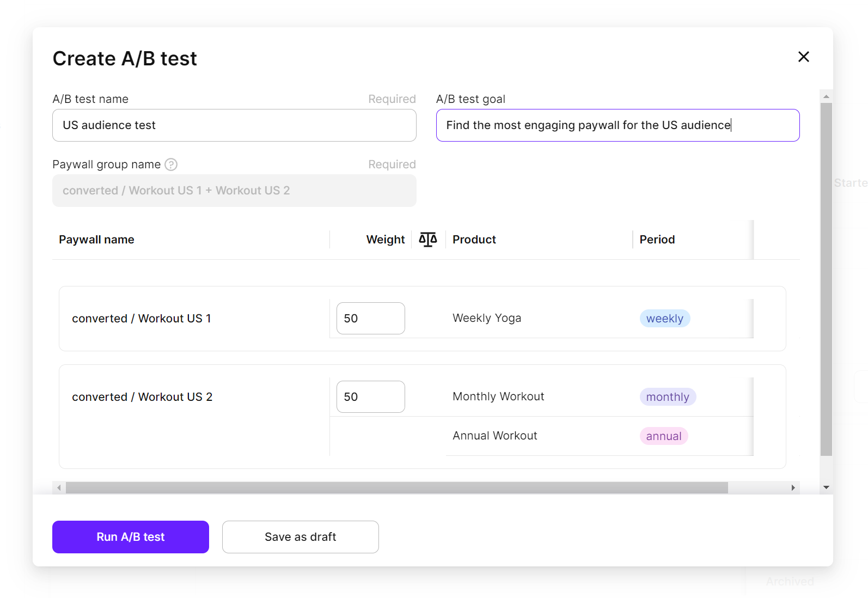Open the Paywall group name help icon
The width and height of the screenshot is (868, 598).
click(171, 164)
